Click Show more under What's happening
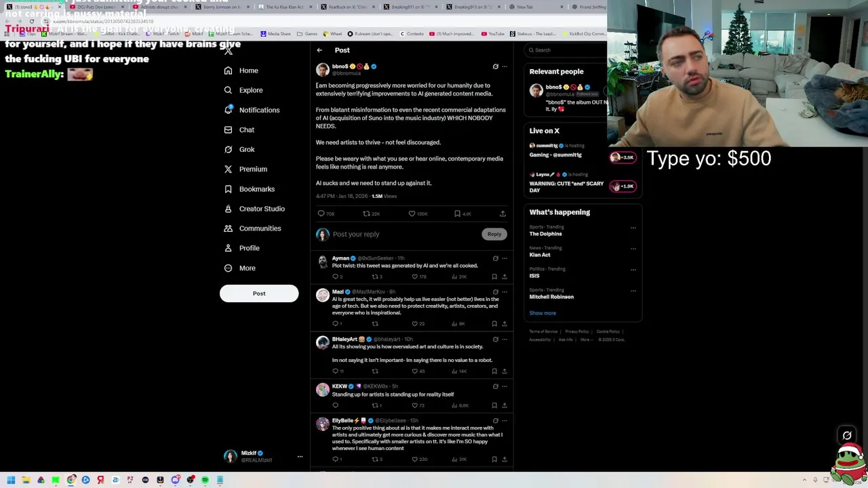This screenshot has height=488, width=868. (542, 313)
